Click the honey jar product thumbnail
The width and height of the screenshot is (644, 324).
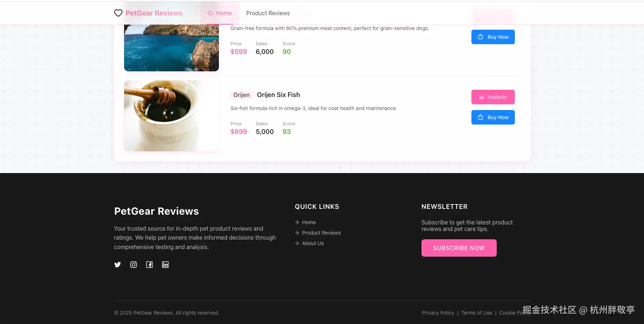tap(171, 116)
